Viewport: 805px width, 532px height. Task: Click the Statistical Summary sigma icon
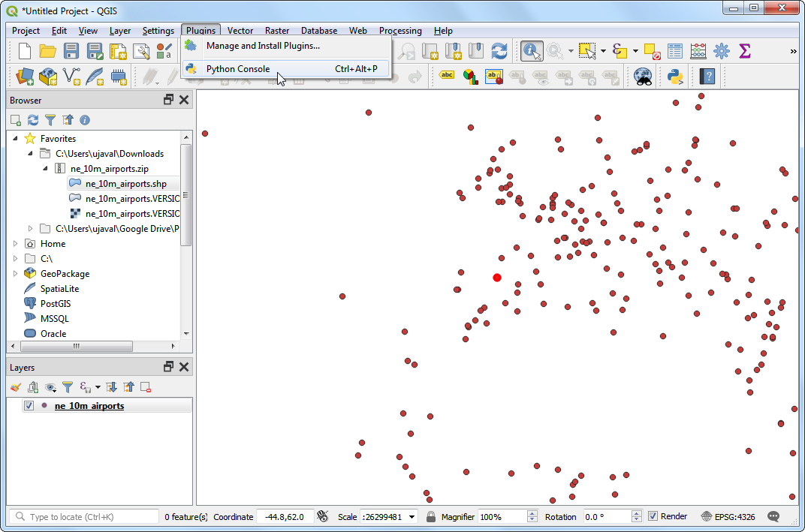(744, 51)
